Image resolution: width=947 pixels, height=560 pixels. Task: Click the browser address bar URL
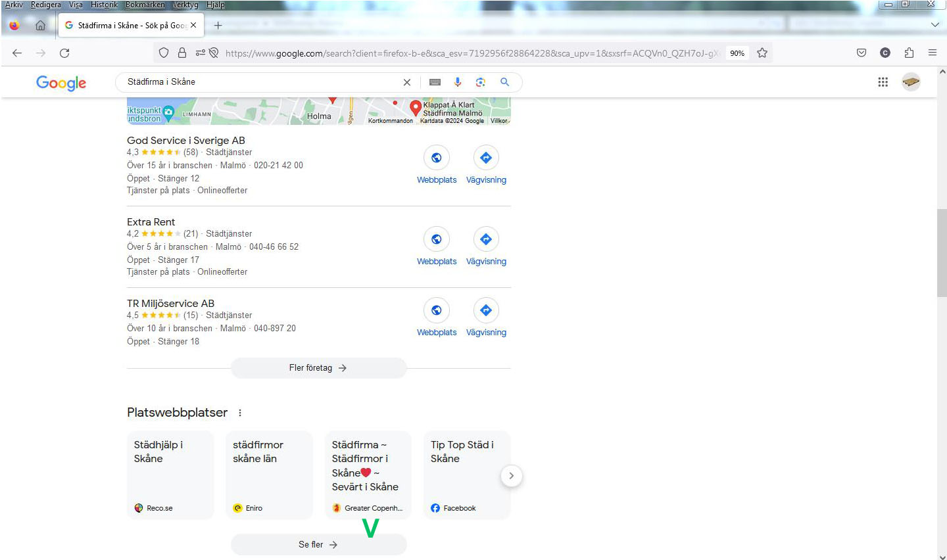pyautogui.click(x=472, y=53)
